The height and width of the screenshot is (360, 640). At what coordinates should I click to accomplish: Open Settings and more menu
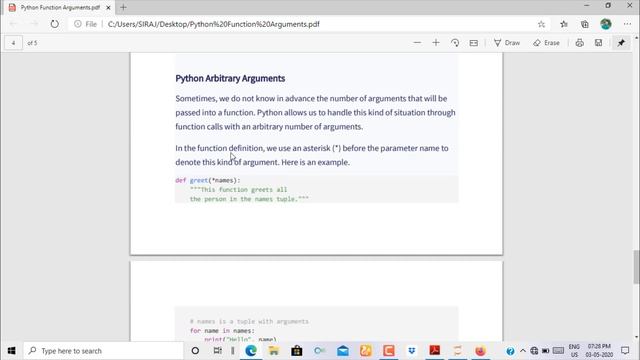627,24
